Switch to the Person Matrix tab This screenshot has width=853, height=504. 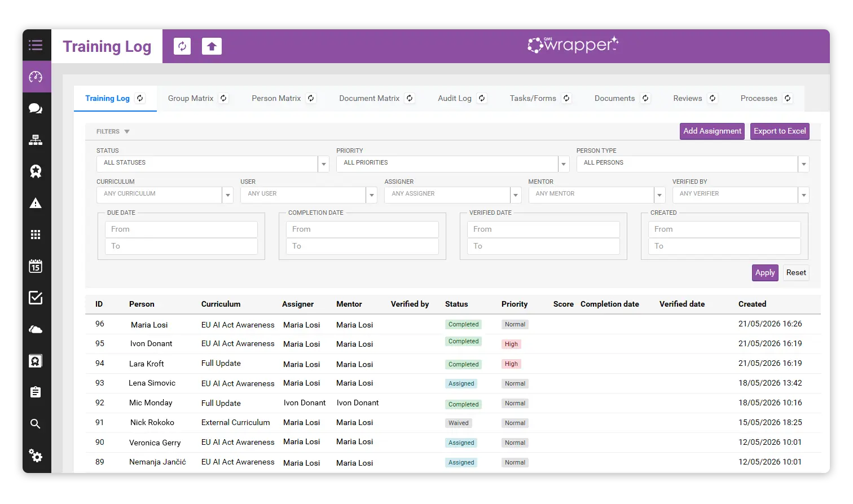pyautogui.click(x=276, y=98)
